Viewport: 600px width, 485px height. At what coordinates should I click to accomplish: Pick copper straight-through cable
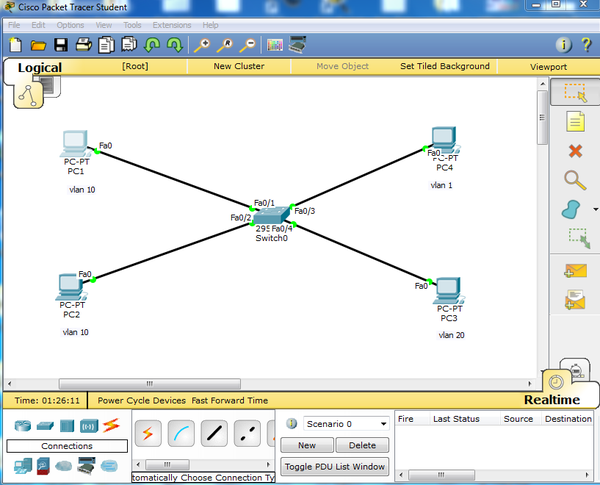tap(214, 433)
